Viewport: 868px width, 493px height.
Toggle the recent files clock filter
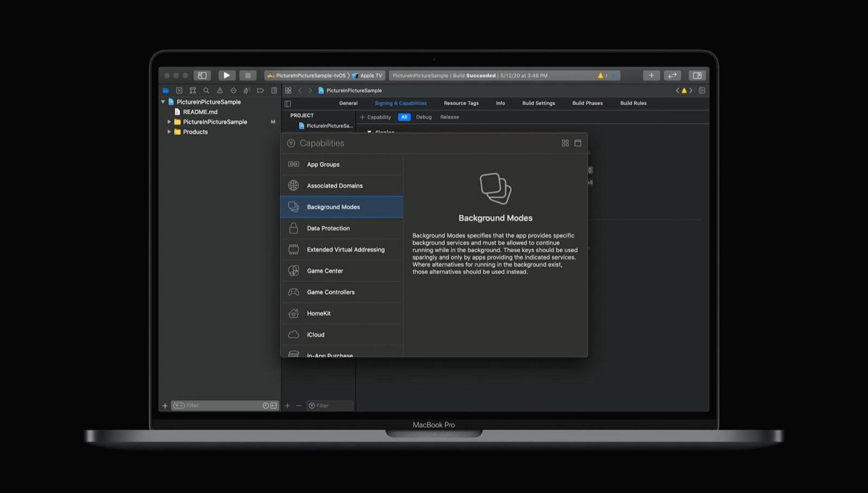click(266, 406)
